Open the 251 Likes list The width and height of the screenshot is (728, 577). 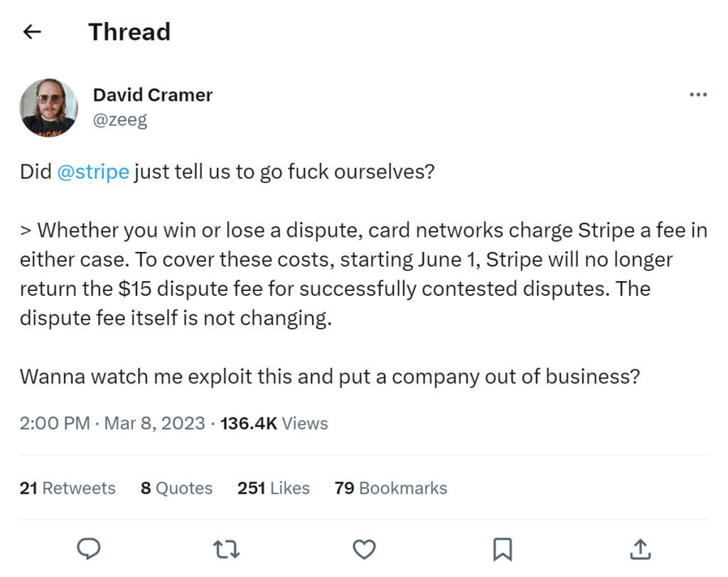[274, 488]
